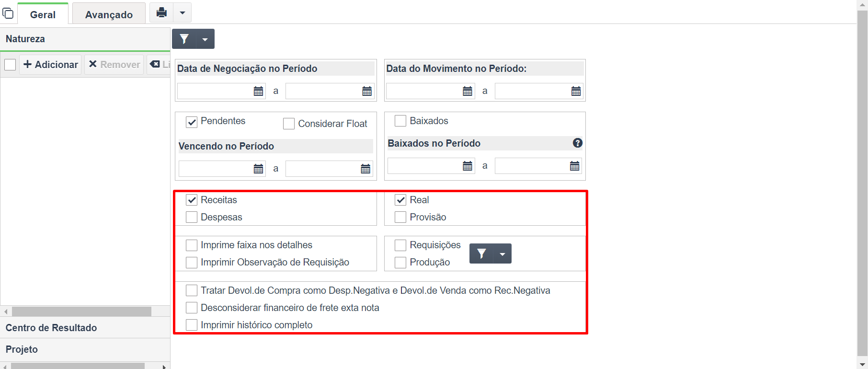Open calendar for Data de Negociação start date
868x369 pixels.
(x=259, y=91)
